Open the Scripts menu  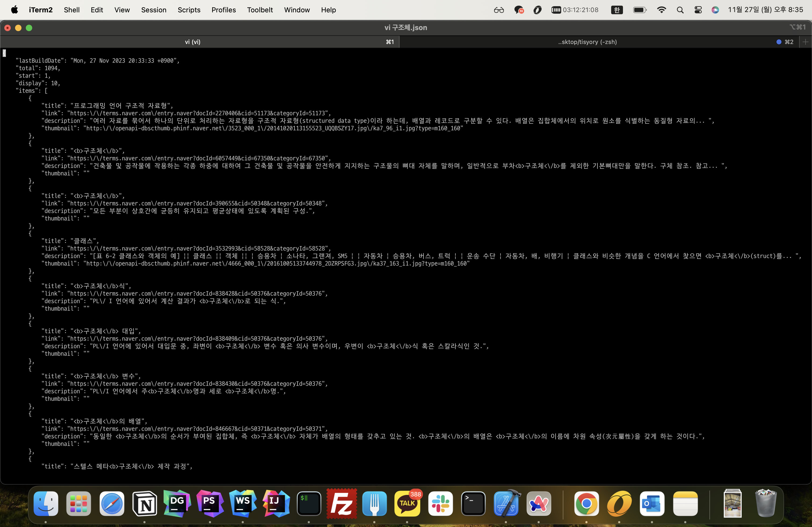[x=189, y=10]
